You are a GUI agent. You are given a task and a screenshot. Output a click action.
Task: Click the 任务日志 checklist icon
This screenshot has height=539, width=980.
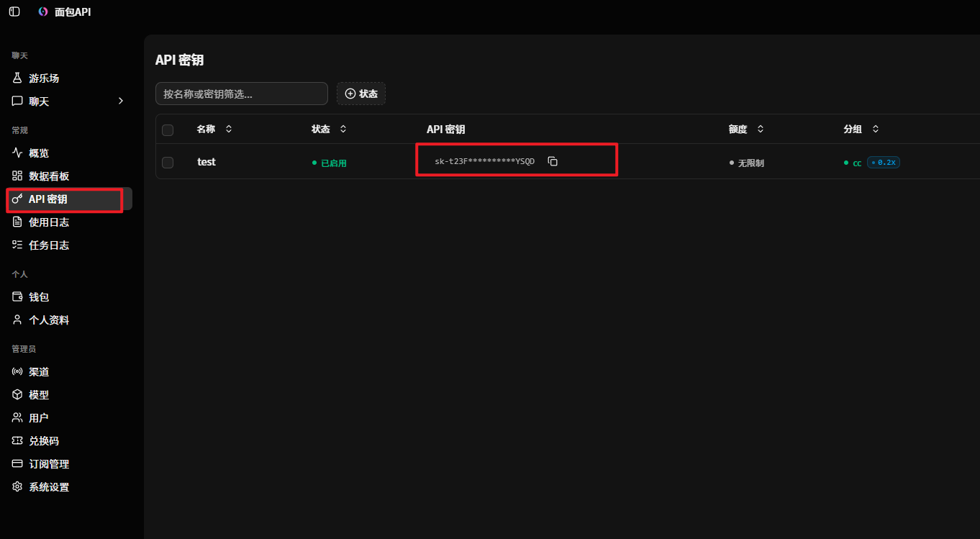point(18,245)
